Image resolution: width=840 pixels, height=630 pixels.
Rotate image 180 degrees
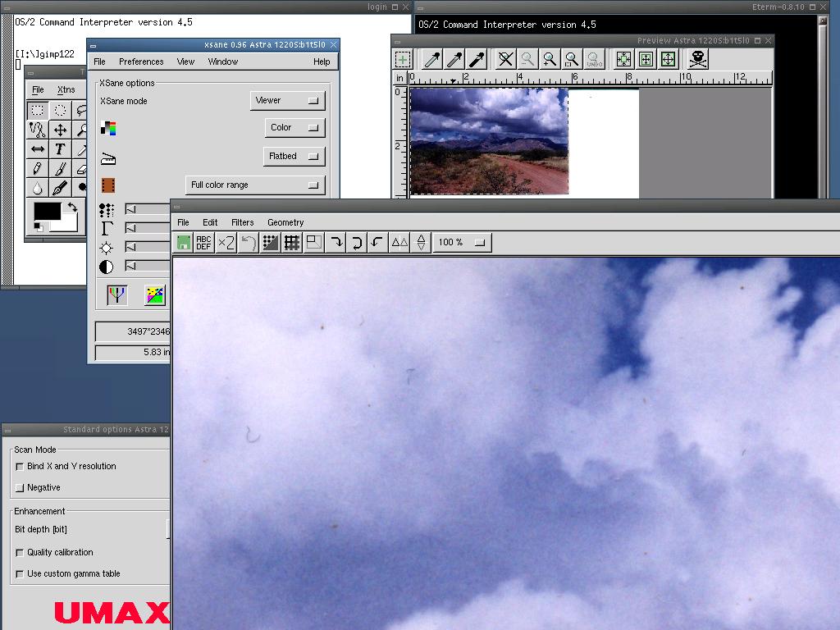pyautogui.click(x=357, y=243)
